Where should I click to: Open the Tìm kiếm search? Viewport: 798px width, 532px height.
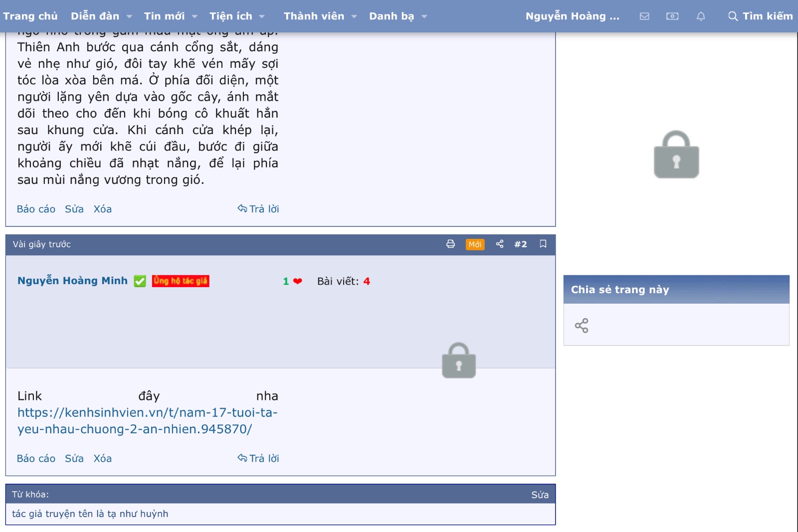pyautogui.click(x=761, y=16)
